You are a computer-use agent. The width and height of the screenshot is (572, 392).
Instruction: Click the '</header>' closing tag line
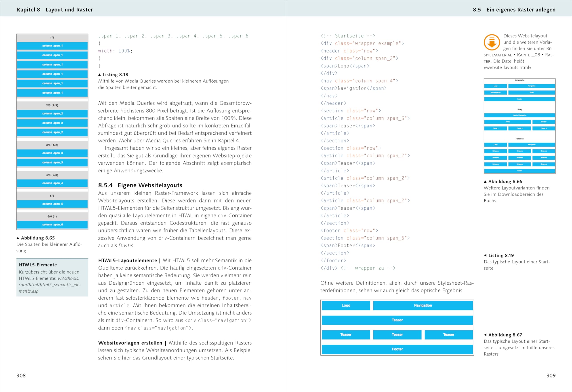(333, 103)
